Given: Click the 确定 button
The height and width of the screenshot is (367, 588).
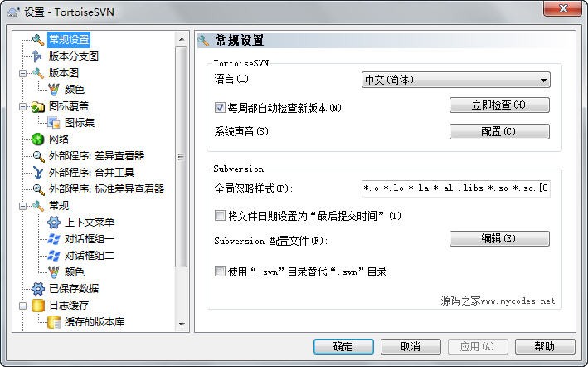Looking at the screenshot, I should pos(343,346).
